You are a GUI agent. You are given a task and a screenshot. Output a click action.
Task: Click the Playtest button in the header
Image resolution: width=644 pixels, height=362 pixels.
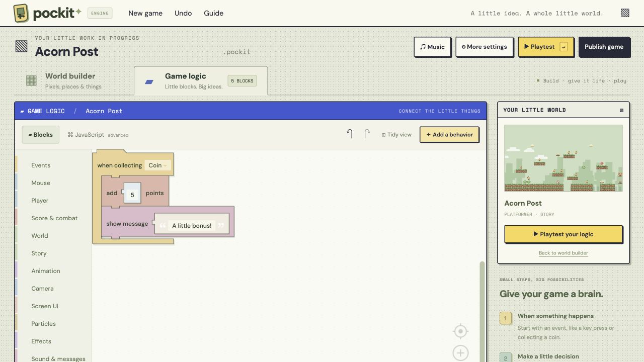(x=546, y=47)
